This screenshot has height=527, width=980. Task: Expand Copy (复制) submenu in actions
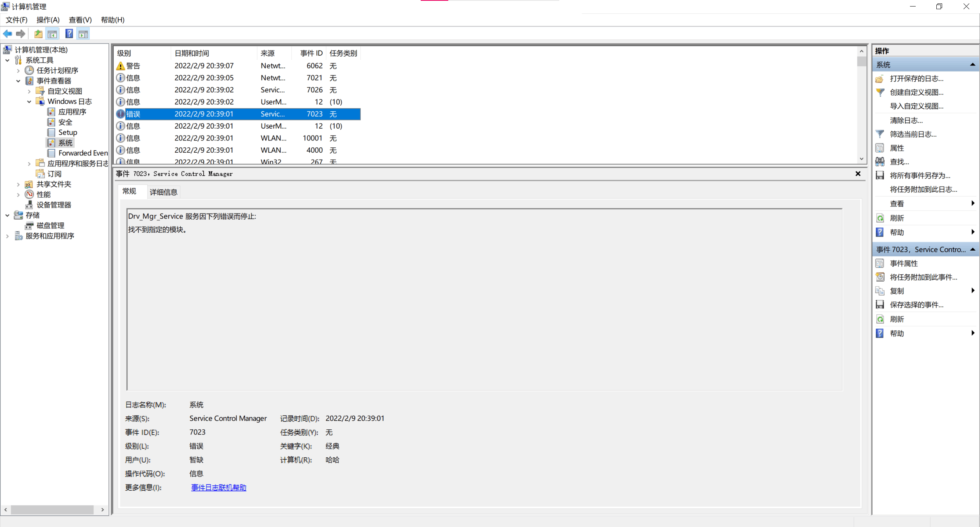973,290
